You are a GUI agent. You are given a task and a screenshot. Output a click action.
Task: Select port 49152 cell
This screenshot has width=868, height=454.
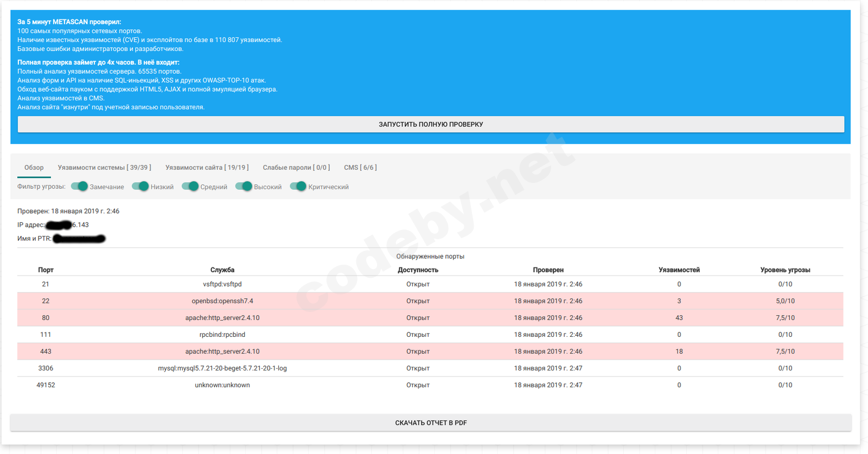click(x=46, y=385)
